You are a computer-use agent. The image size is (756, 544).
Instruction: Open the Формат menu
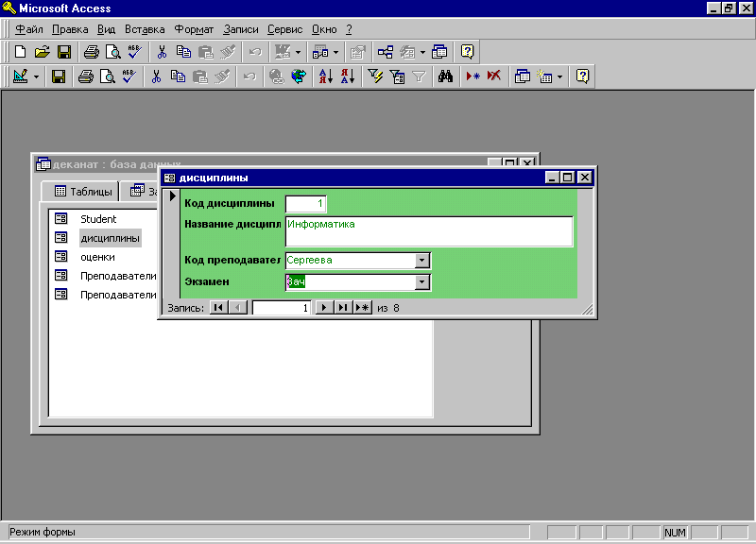tap(194, 29)
